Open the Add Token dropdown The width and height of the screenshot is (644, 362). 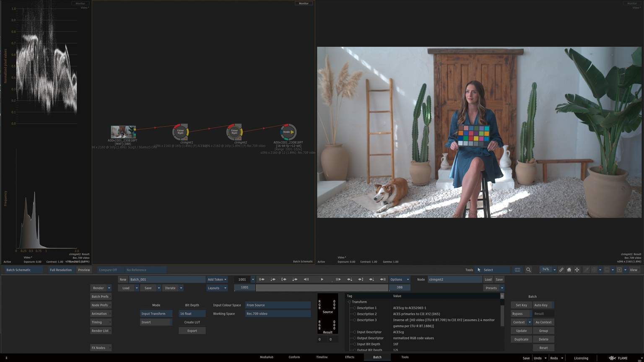point(217,279)
